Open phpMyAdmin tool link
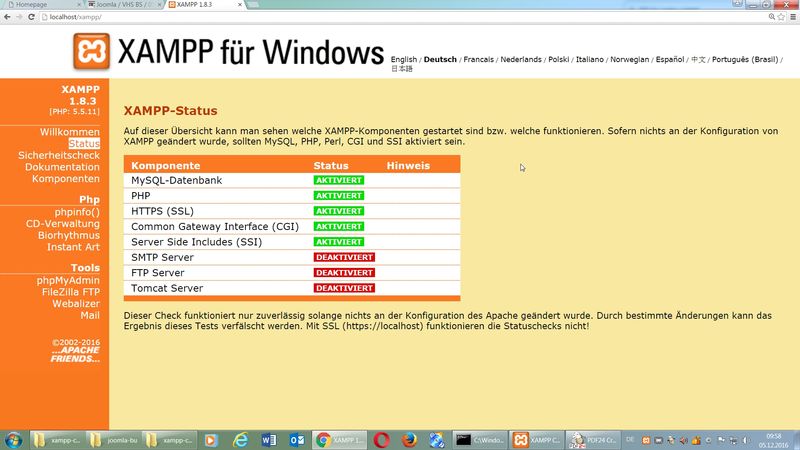 click(68, 281)
